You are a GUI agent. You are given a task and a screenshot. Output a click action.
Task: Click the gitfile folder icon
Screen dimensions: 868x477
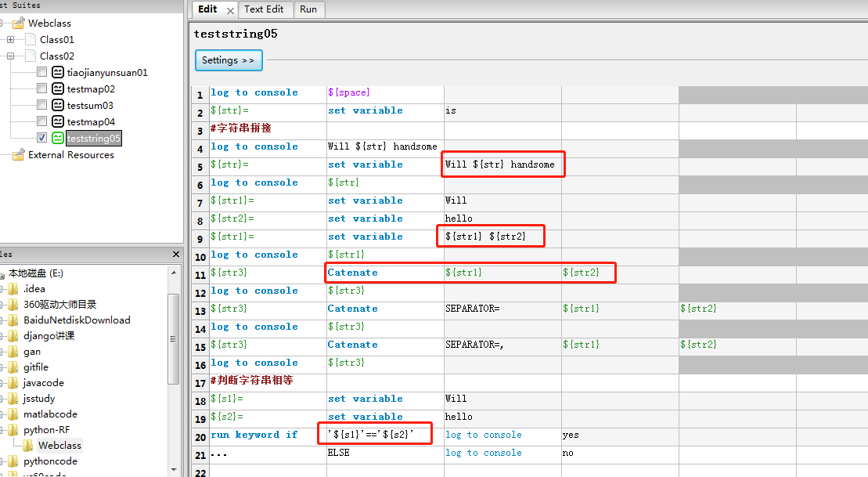click(x=13, y=367)
